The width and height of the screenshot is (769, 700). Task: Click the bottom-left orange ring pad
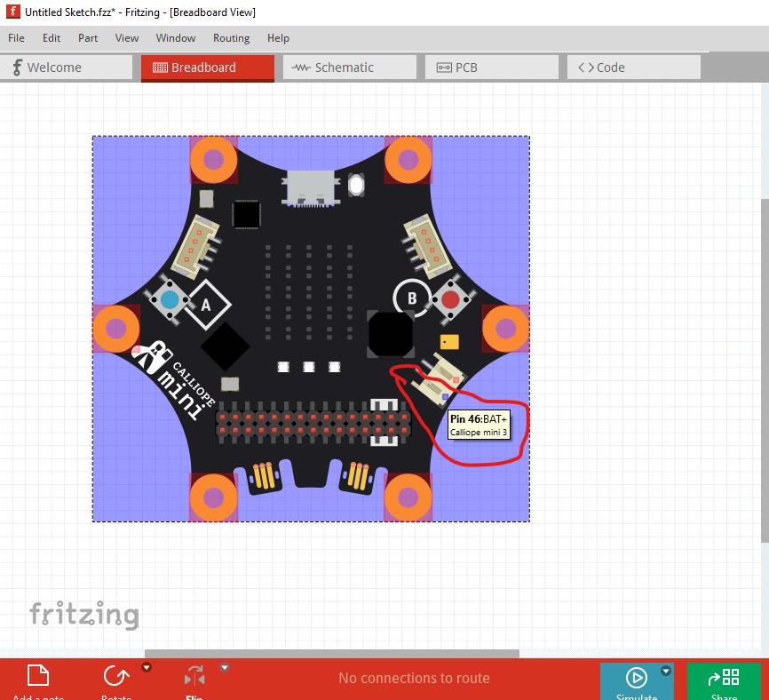213,497
